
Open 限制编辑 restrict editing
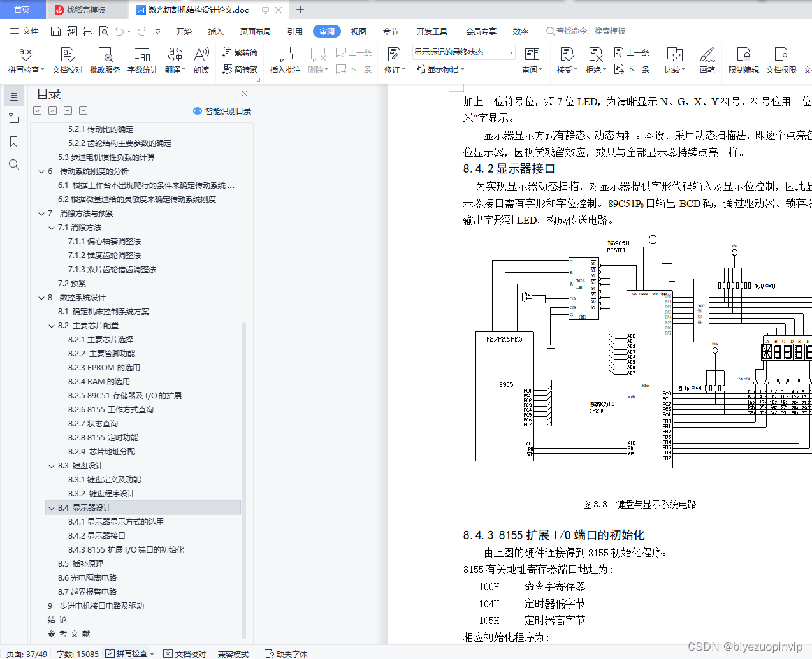pos(744,61)
